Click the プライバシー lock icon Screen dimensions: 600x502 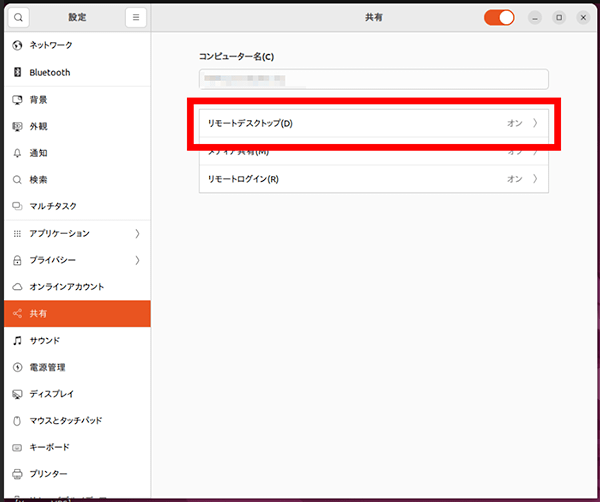17,260
